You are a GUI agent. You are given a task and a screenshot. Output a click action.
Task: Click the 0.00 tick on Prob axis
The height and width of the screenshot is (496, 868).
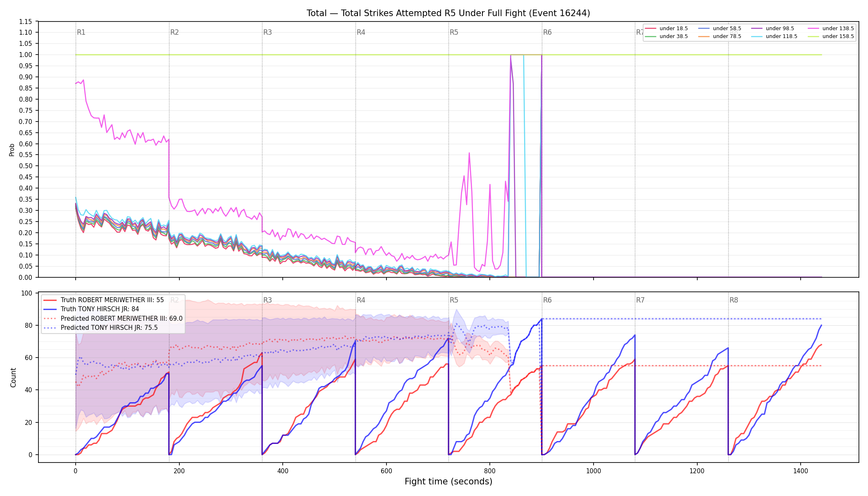26,277
